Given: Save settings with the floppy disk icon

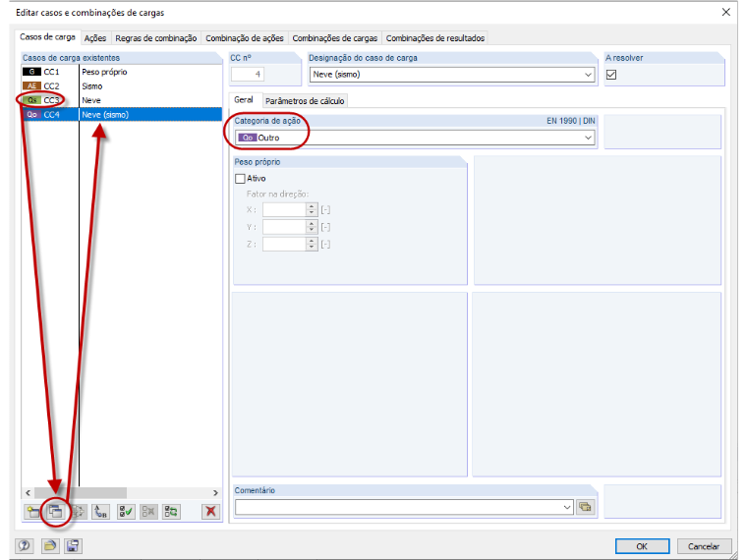Looking at the screenshot, I should (x=73, y=545).
